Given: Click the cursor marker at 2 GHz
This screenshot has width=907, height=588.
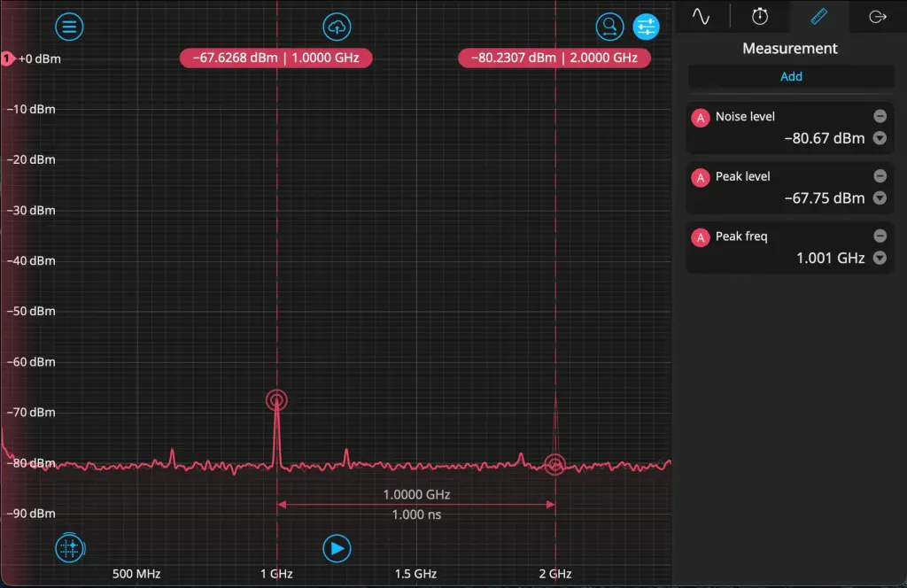Looking at the screenshot, I should click(x=554, y=464).
